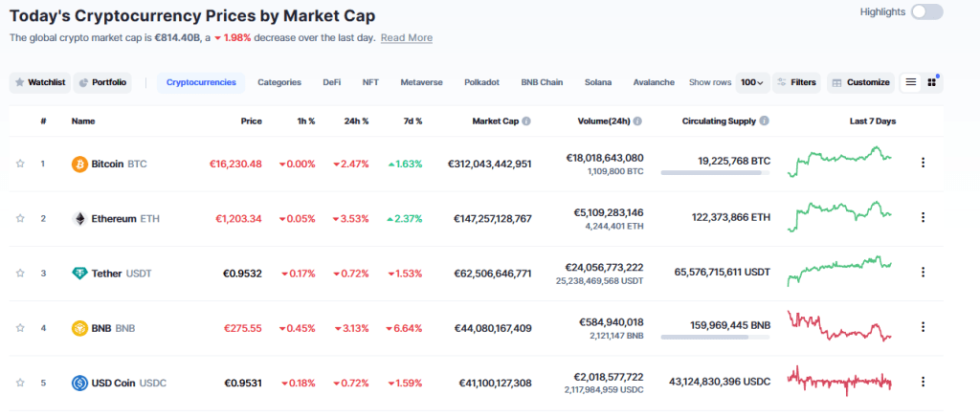Open the three-dot menu for Ethereum

923,217
